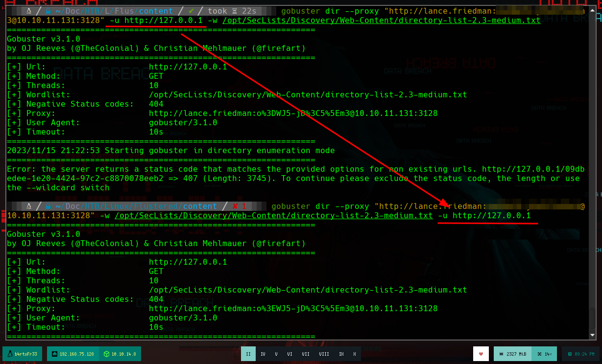Image resolution: width=602 pixels, height=364 pixels.
Task: Switch to workspace VII
Action: 306,354
